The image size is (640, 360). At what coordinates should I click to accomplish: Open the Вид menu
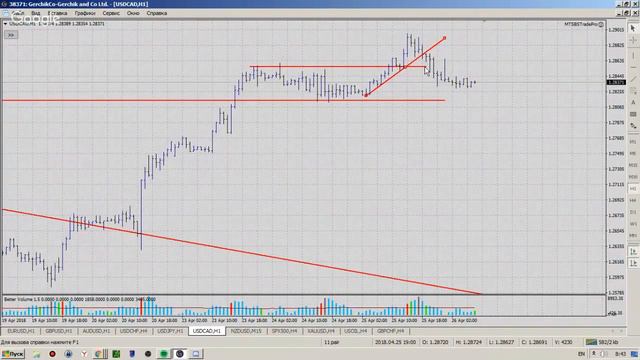pos(36,13)
